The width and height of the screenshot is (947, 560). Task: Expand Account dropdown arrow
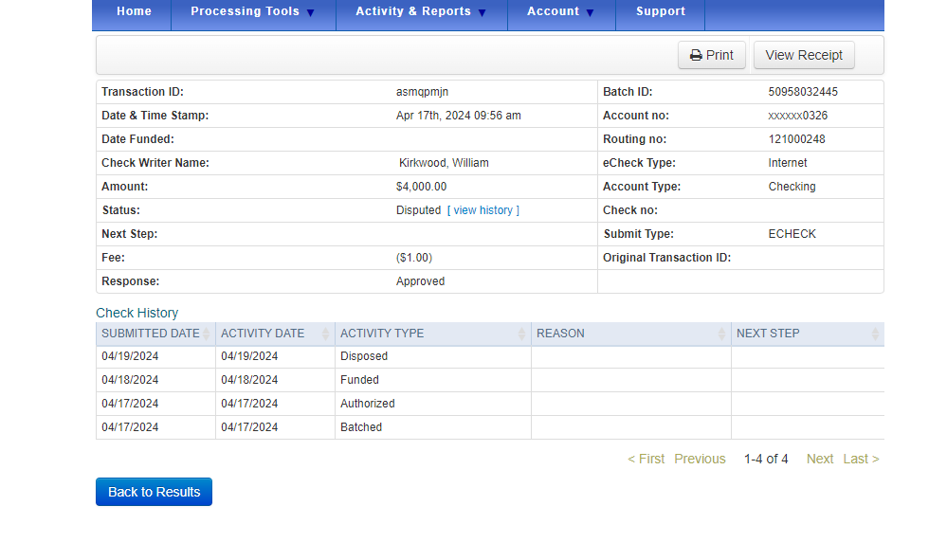(590, 12)
